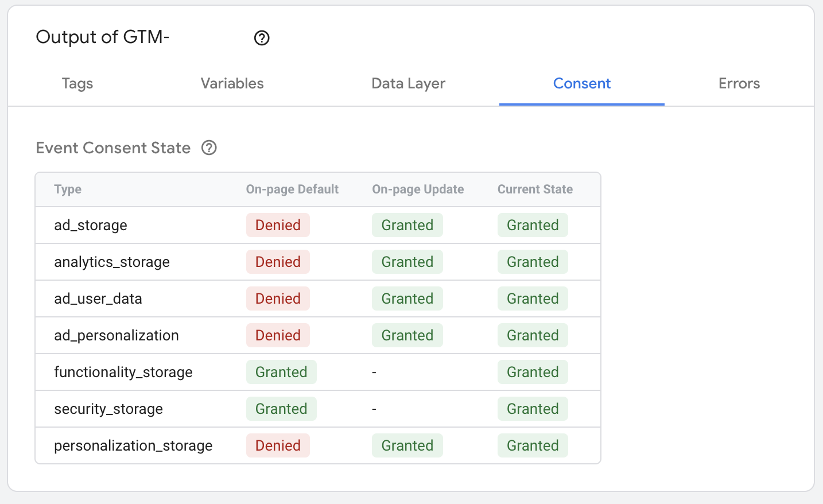
Task: Select the ad_user_data row label
Action: pos(98,299)
